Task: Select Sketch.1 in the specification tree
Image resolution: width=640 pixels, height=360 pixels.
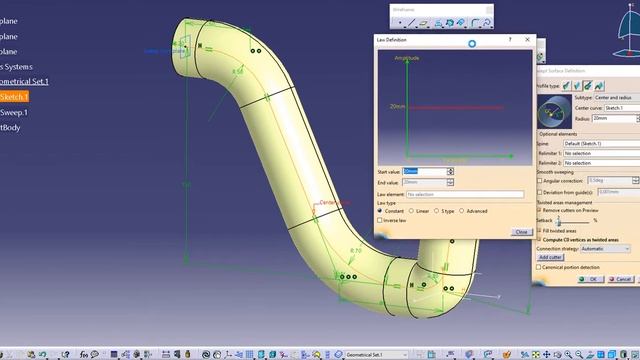Action: coord(14,97)
